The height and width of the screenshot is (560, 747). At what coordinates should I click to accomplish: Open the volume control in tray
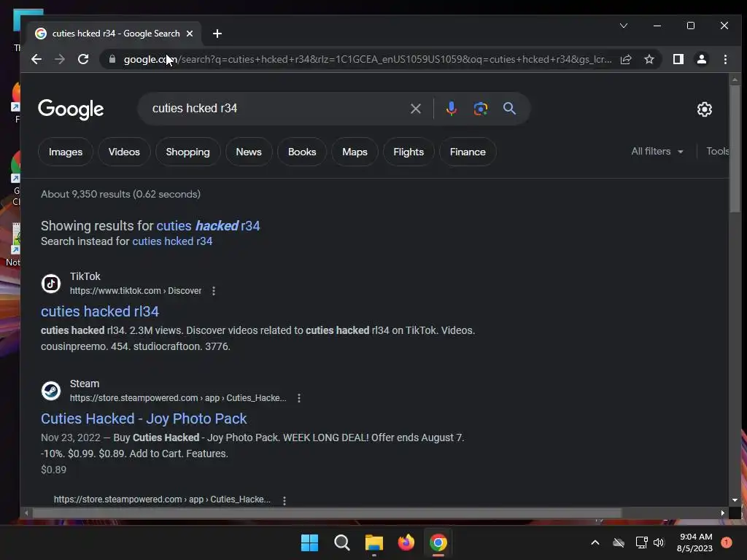click(x=659, y=542)
